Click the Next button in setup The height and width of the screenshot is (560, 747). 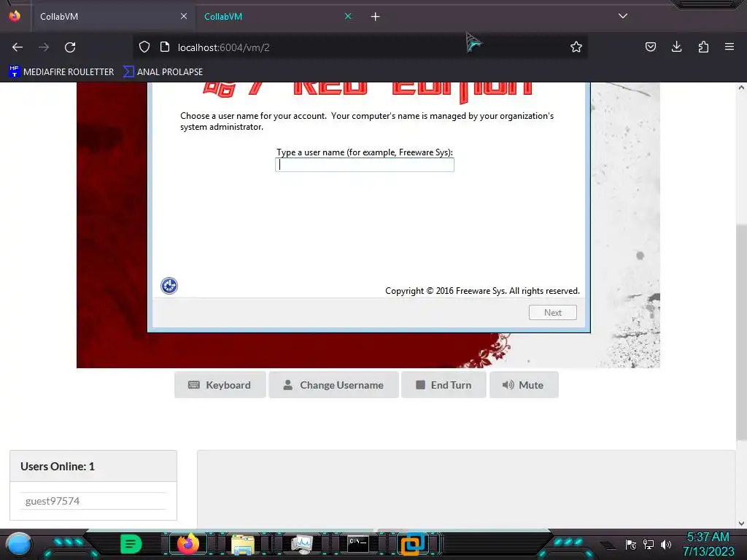[x=553, y=312]
